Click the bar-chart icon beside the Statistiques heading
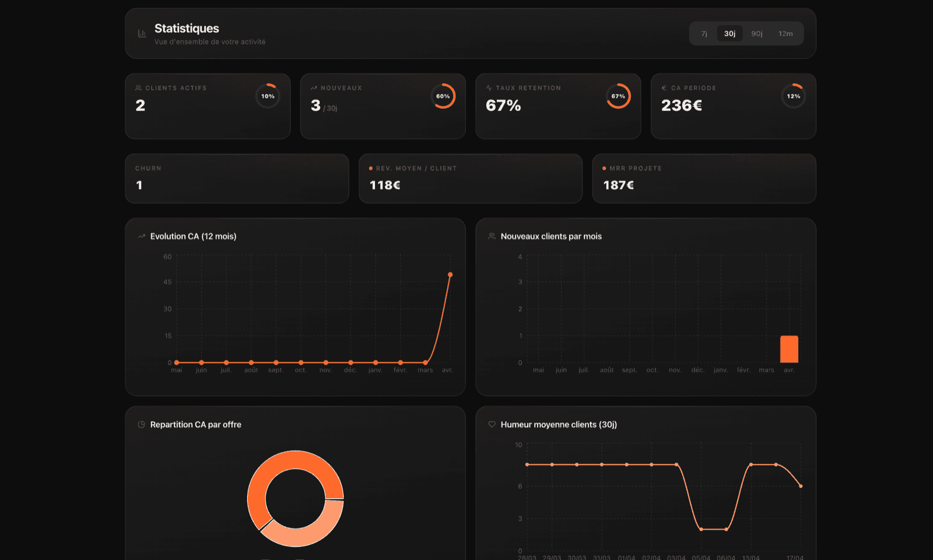Viewport: 933px width, 560px height. tap(141, 33)
